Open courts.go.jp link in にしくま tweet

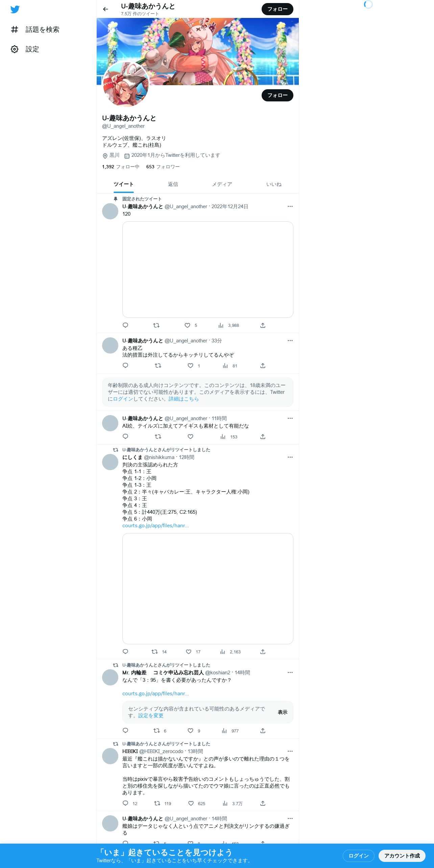(155, 526)
